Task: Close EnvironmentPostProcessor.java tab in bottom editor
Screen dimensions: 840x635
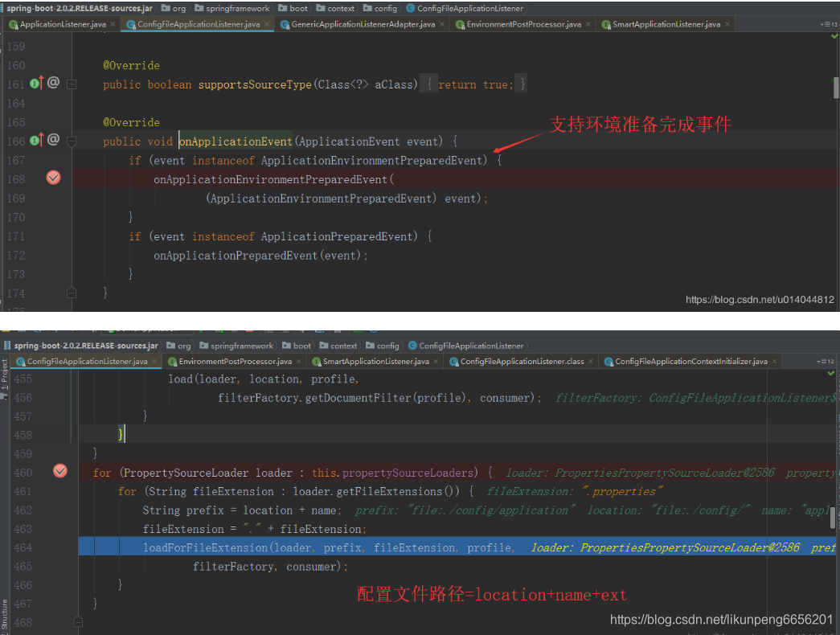Action: (298, 361)
